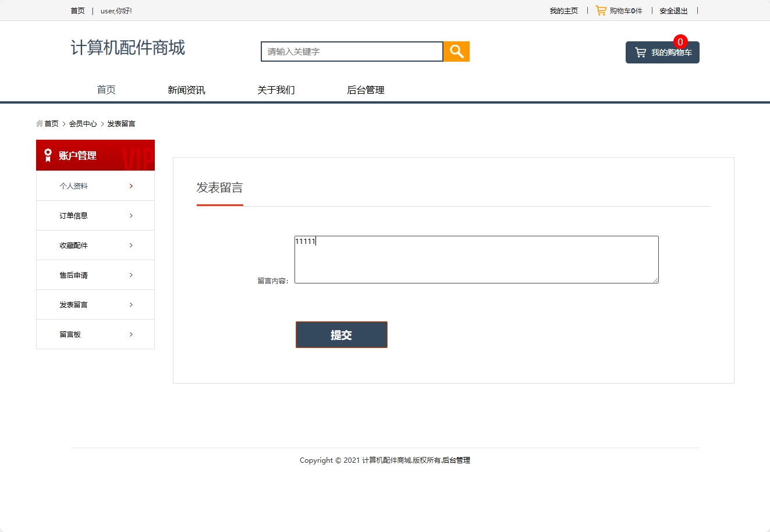Click 安全退出 to log out
This screenshot has height=532, width=770.
click(673, 10)
